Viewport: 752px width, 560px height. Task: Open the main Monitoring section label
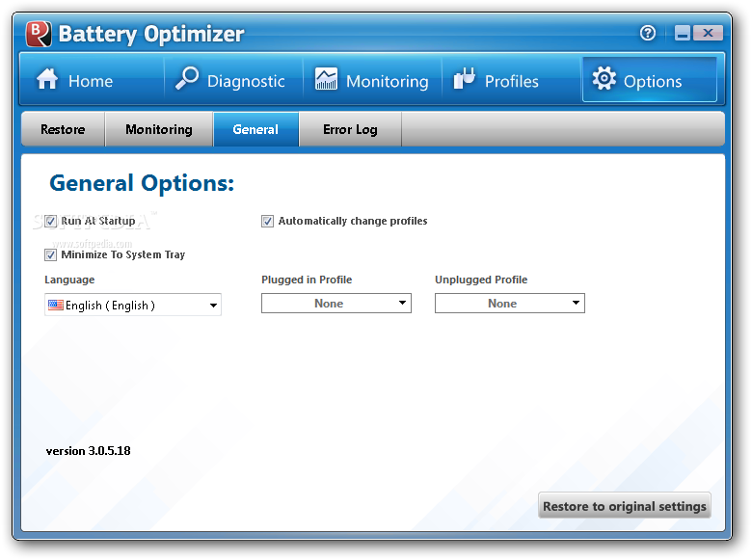coord(387,82)
